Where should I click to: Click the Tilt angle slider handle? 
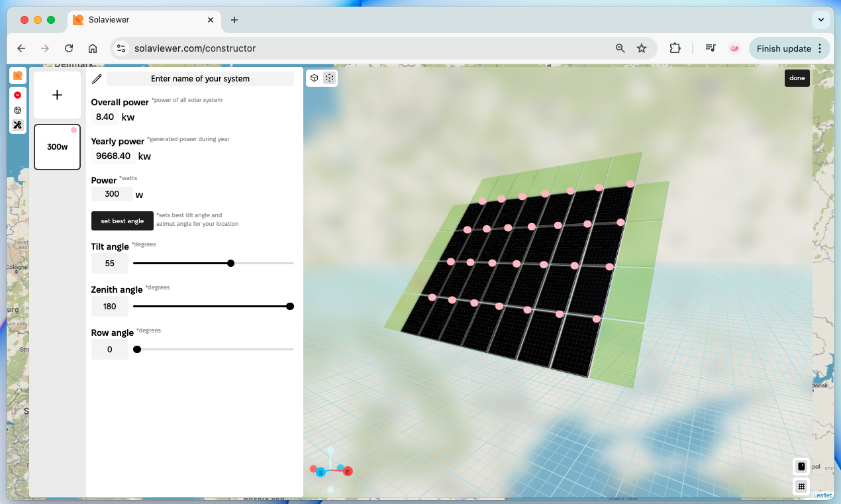tap(230, 264)
